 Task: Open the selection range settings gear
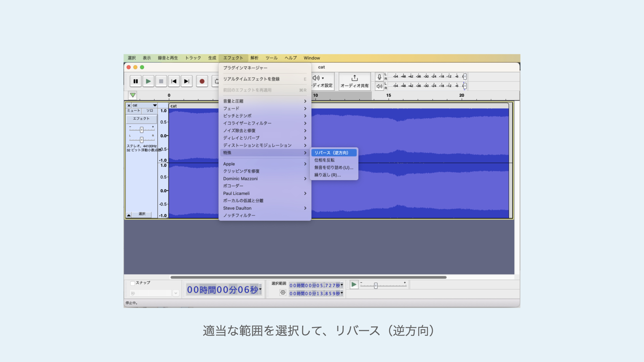point(283,293)
